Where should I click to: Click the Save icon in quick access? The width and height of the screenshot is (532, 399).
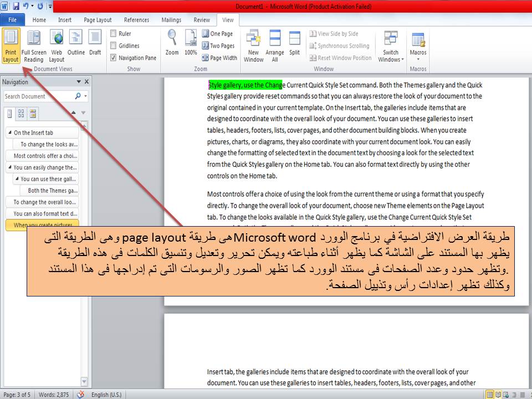16,6
